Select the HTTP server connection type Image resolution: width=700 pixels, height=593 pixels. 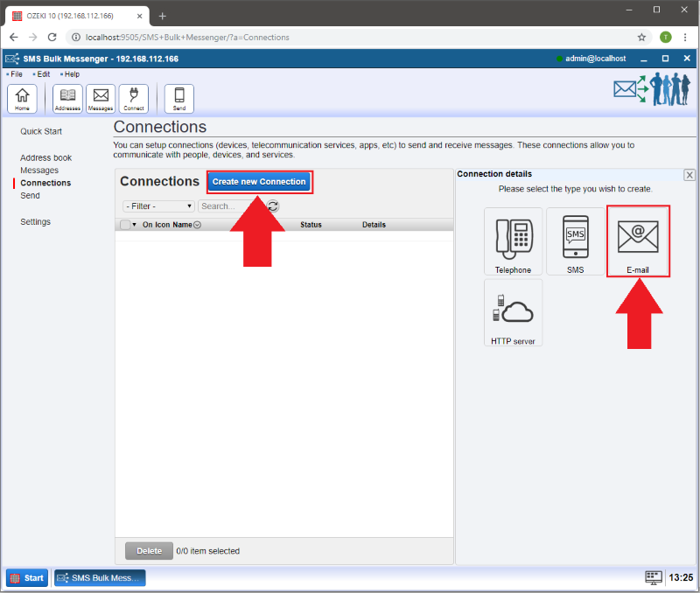pyautogui.click(x=513, y=312)
